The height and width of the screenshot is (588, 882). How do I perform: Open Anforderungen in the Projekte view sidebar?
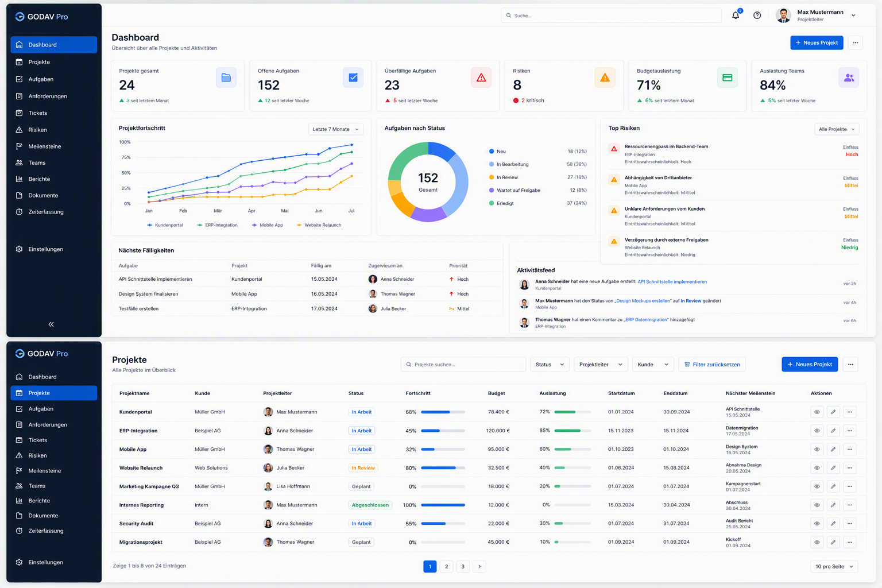pos(53,425)
